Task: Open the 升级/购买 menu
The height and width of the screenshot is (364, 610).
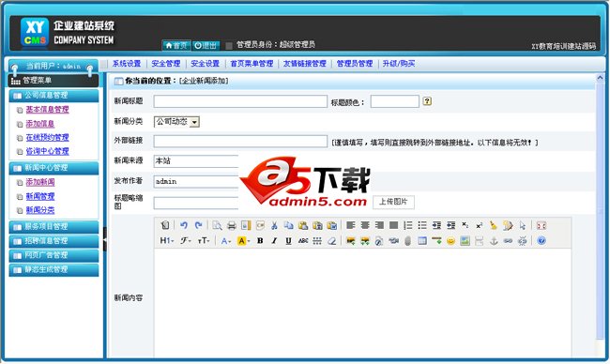Action: pyautogui.click(x=399, y=64)
